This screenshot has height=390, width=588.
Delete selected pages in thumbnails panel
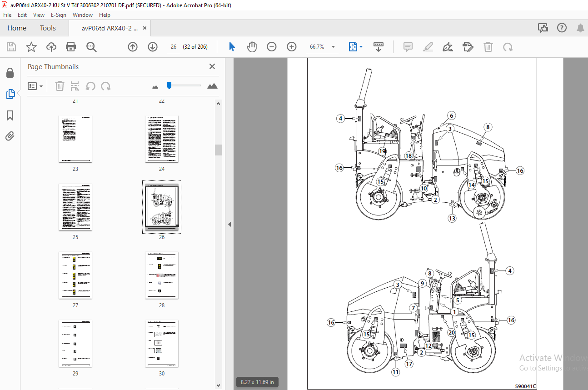(x=60, y=86)
